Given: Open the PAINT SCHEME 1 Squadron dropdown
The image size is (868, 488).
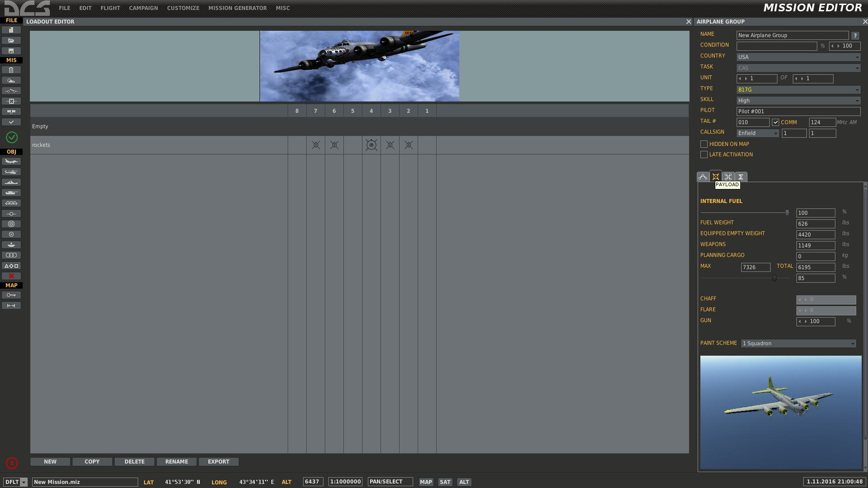Looking at the screenshot, I should (798, 343).
